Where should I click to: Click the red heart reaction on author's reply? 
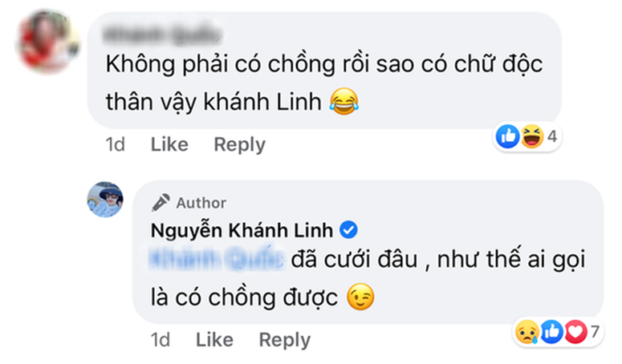[573, 331]
